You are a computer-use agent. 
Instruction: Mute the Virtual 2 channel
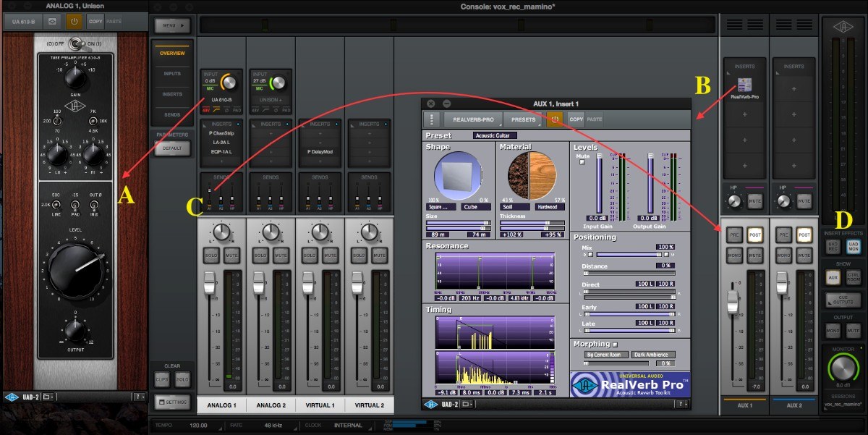379,256
